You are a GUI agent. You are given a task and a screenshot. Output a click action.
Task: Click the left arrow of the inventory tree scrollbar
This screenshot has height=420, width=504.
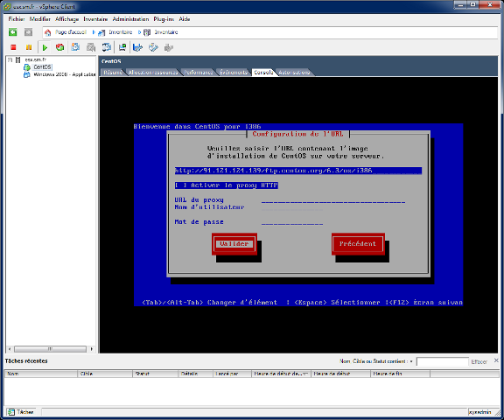click(10, 349)
